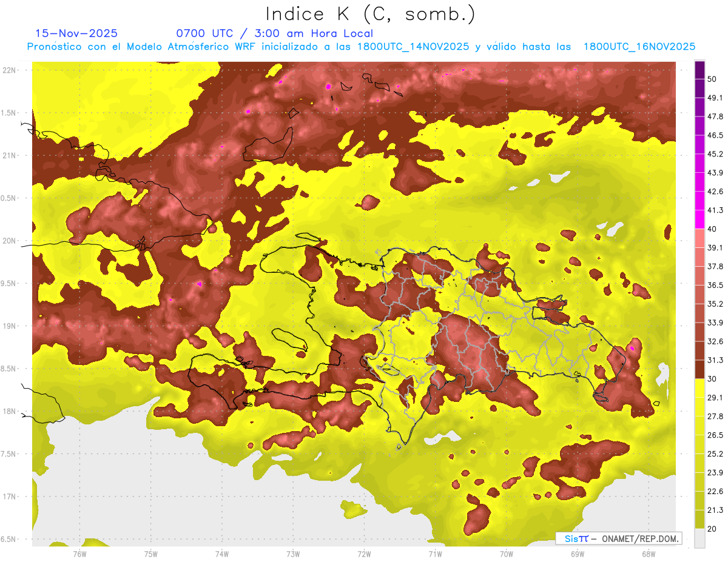Viewport: 728px width, 562px height.
Task: Click the '21N' latitude label
Action: click(10, 155)
